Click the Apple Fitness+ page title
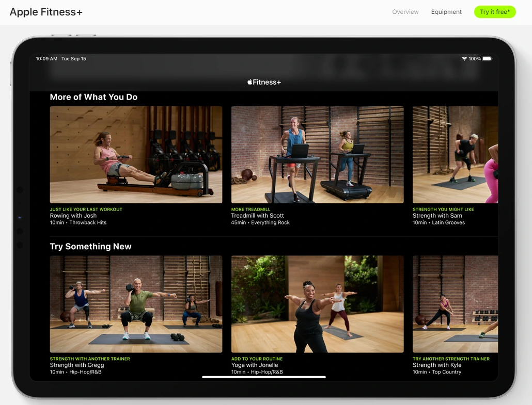Image resolution: width=532 pixels, height=405 pixels. pyautogui.click(x=46, y=12)
